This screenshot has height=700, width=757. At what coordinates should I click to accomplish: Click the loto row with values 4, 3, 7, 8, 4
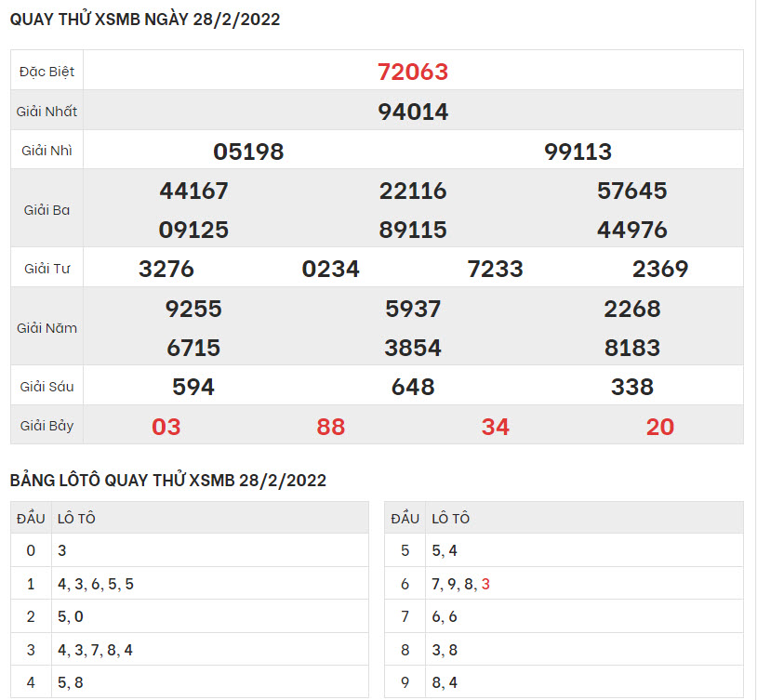tap(96, 650)
